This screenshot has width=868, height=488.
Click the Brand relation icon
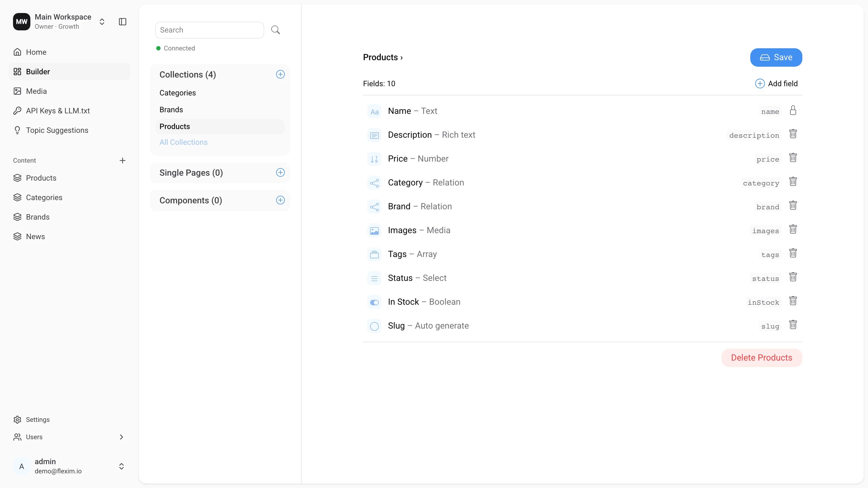click(x=374, y=207)
